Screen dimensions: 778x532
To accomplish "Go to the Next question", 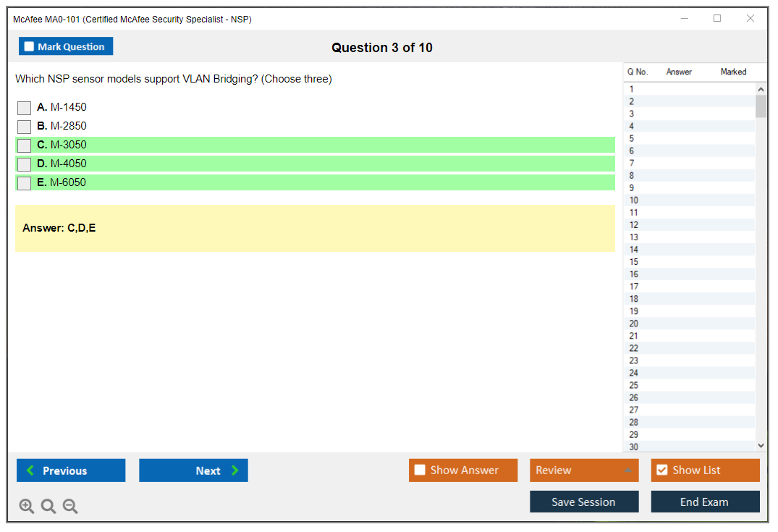I will click(193, 470).
